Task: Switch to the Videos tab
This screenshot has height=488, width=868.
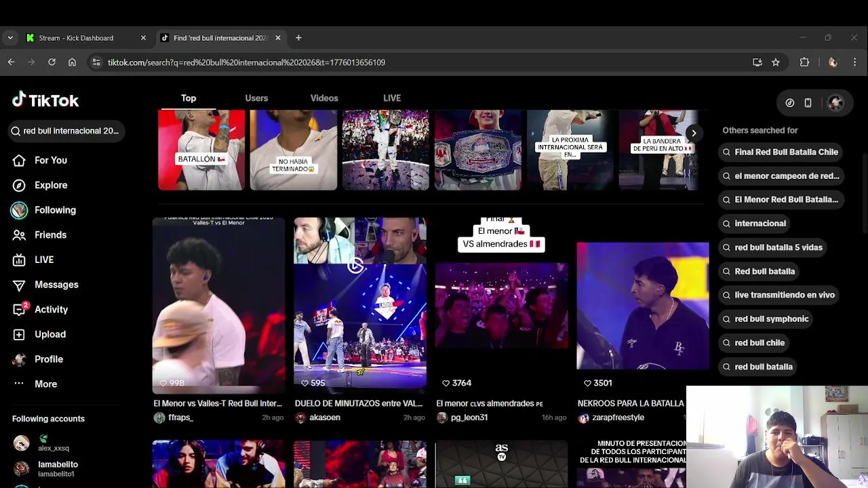Action: 324,98
